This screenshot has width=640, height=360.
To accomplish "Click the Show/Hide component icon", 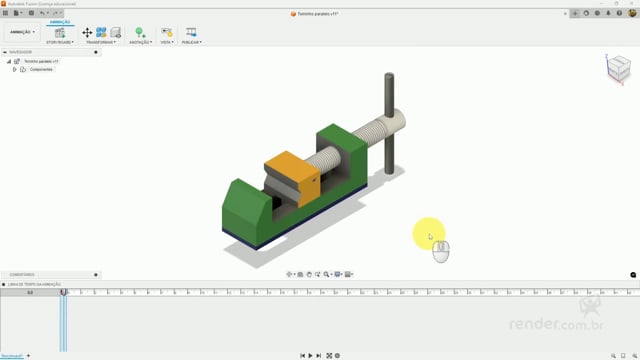I will 116,32.
